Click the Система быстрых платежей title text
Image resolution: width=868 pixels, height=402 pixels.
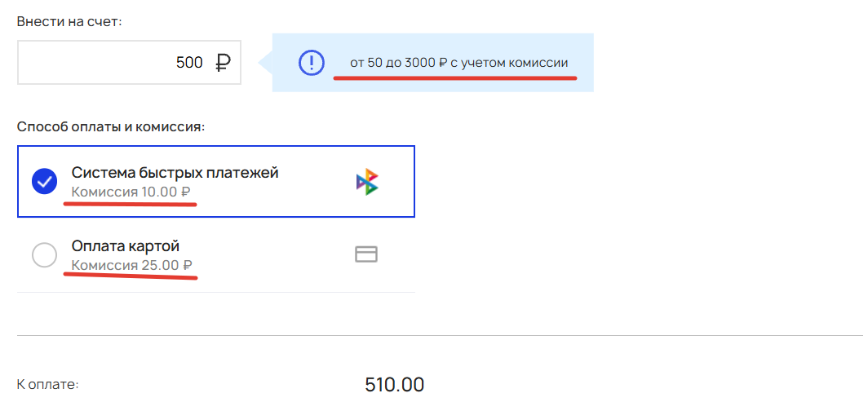click(175, 173)
